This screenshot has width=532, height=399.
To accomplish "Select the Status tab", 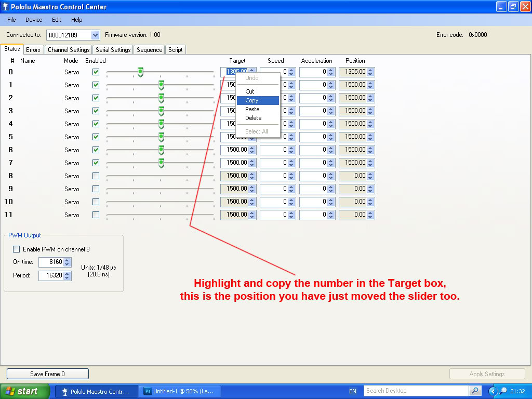I will pos(12,49).
